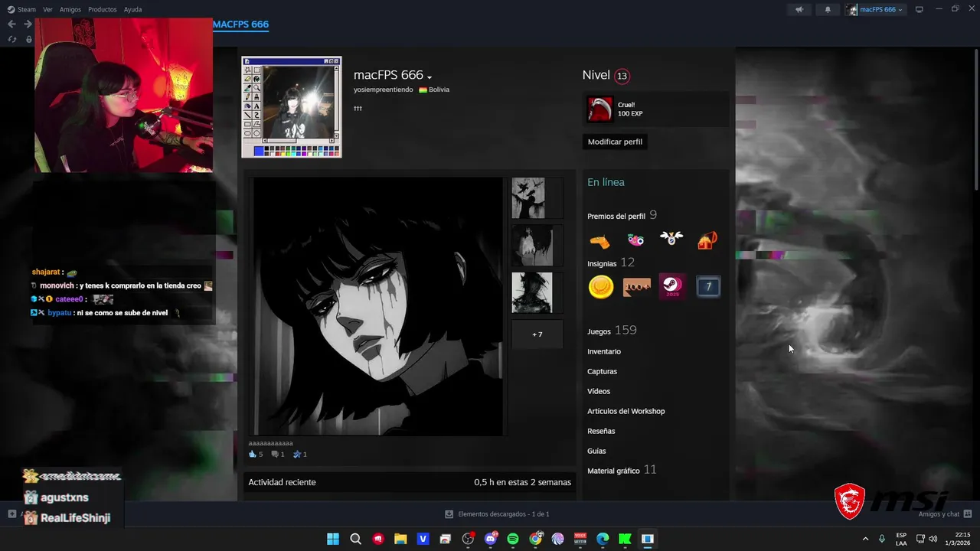Open File Explorer from the taskbar
The width and height of the screenshot is (980, 551).
400,539
